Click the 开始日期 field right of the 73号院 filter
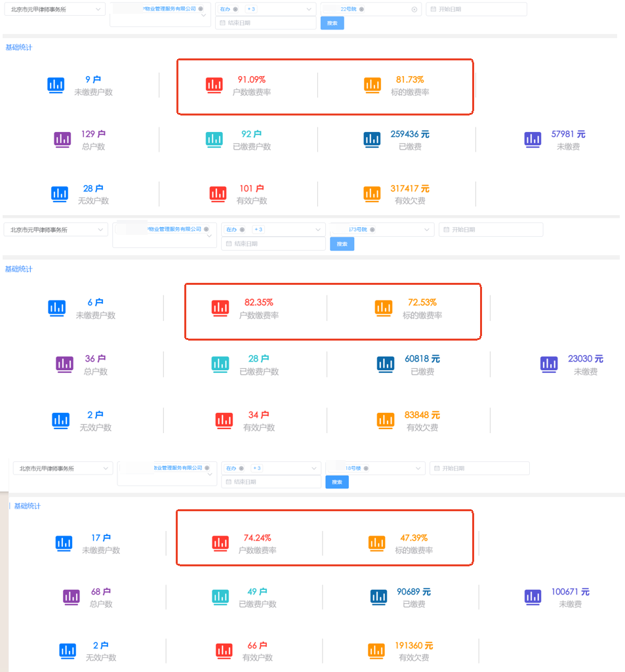625x672 pixels. 491,230
